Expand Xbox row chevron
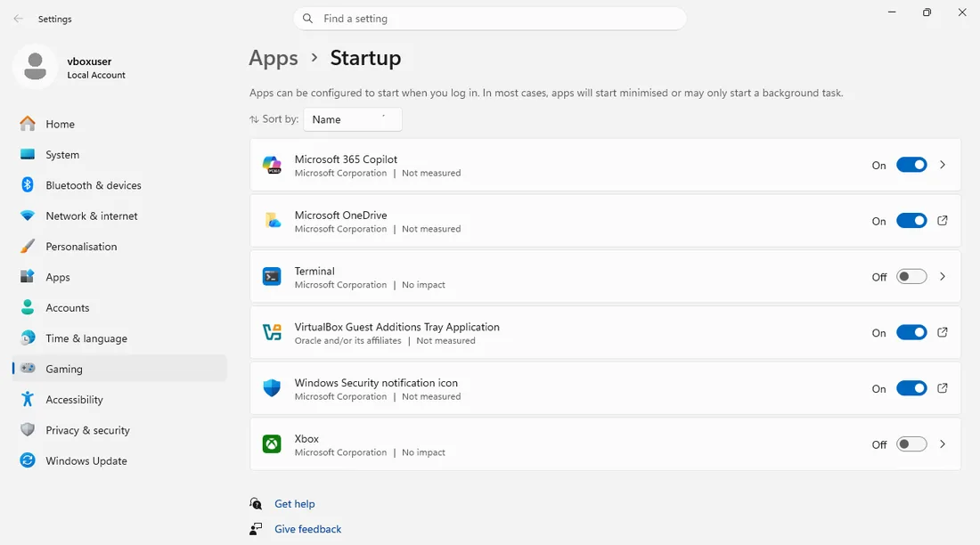Screen dimensions: 980x545 tap(943, 444)
